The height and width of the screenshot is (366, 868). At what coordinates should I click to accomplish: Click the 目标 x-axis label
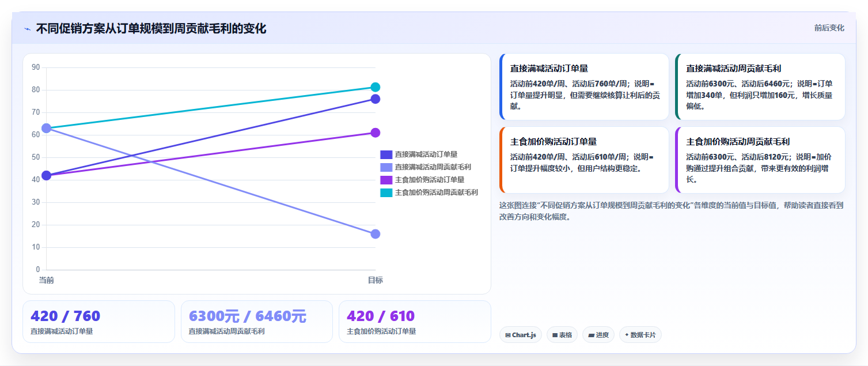(x=376, y=280)
